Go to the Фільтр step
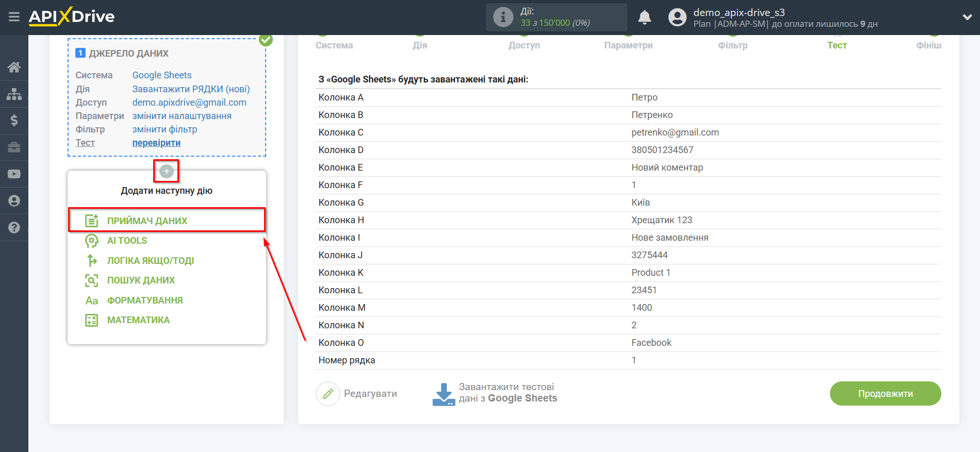Screen dimensions: 980x452 tap(732, 45)
